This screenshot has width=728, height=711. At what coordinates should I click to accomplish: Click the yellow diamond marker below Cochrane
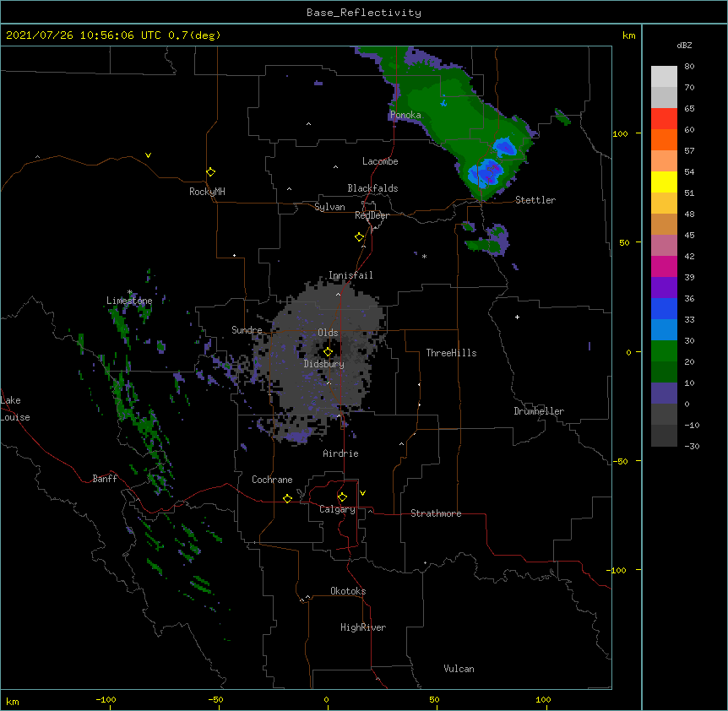point(287,498)
